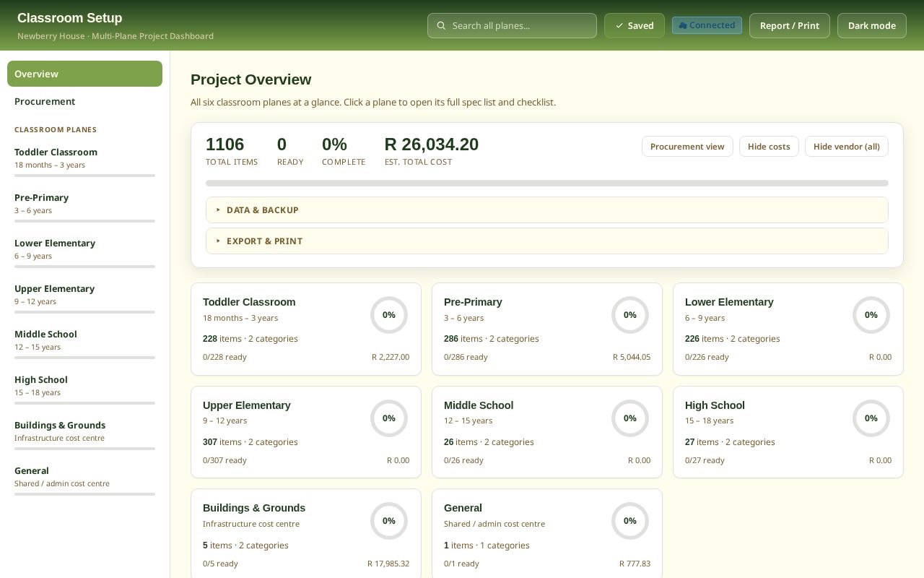
Task: Click the 'Classroom Planes' sidebar heading
Action: coord(56,130)
